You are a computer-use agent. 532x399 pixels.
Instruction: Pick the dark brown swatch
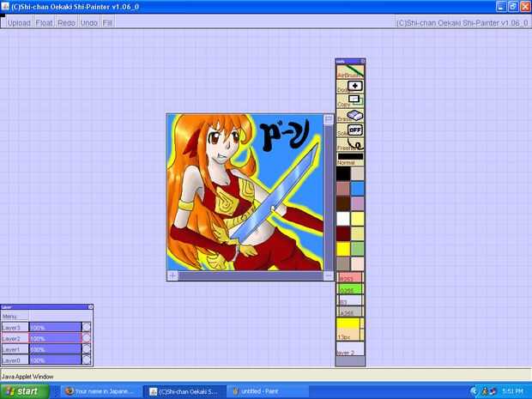(343, 203)
